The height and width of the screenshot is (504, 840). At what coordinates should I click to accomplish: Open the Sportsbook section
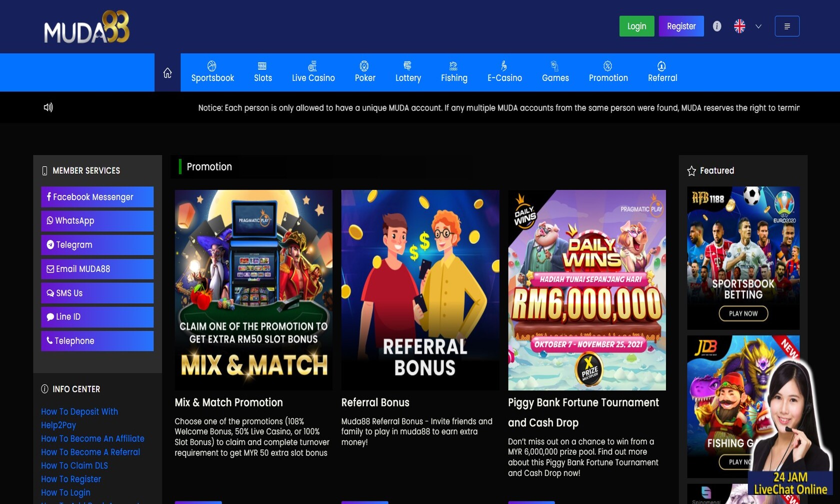[x=212, y=72]
